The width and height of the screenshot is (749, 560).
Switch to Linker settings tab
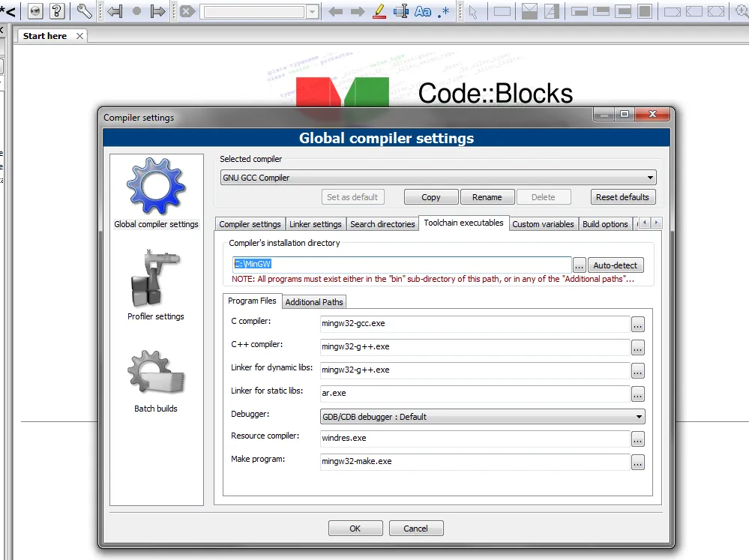315,224
